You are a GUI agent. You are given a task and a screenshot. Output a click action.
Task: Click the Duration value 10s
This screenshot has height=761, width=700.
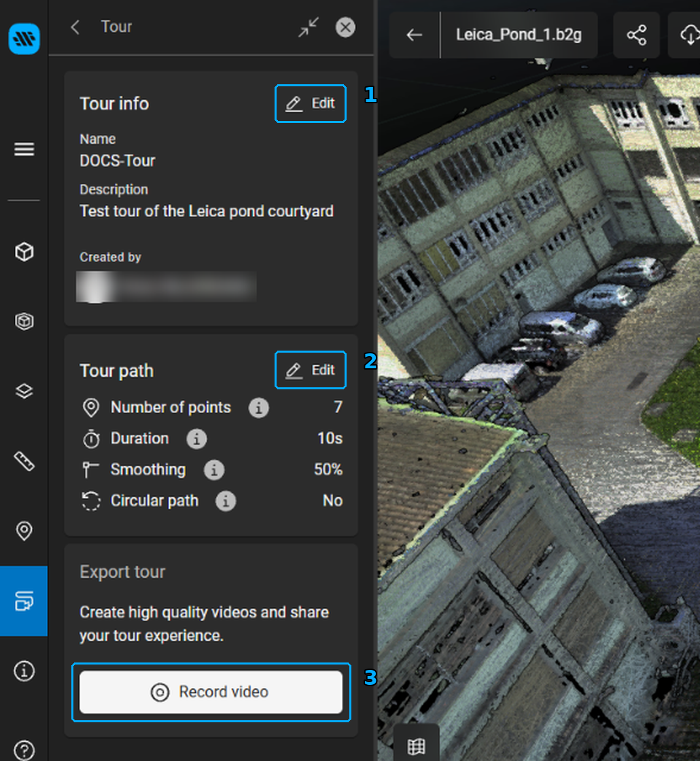[330, 438]
